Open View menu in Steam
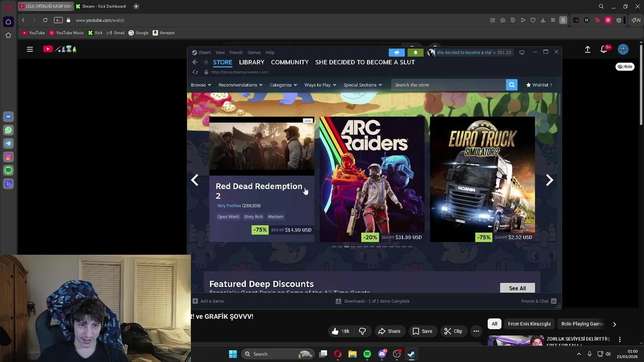The height and width of the screenshot is (362, 644). click(x=220, y=52)
